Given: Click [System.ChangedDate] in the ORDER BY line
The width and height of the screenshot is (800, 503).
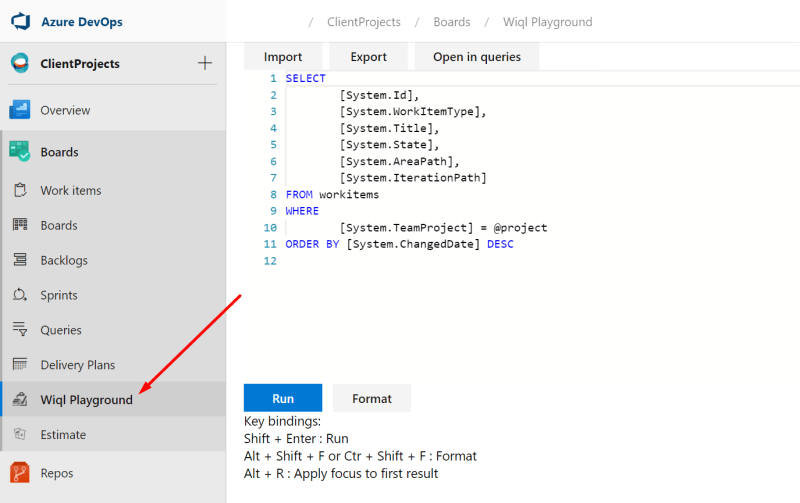Looking at the screenshot, I should coord(413,244).
